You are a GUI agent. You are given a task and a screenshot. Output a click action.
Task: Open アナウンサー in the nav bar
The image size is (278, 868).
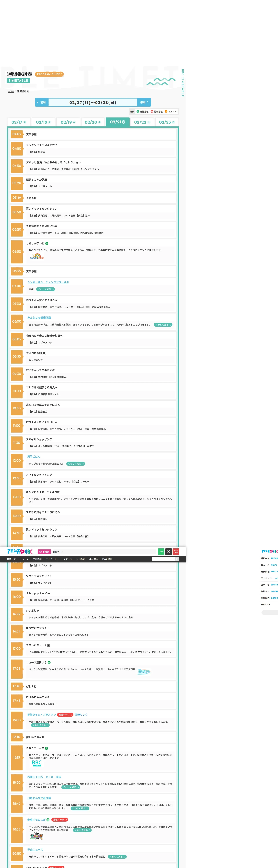52,559
